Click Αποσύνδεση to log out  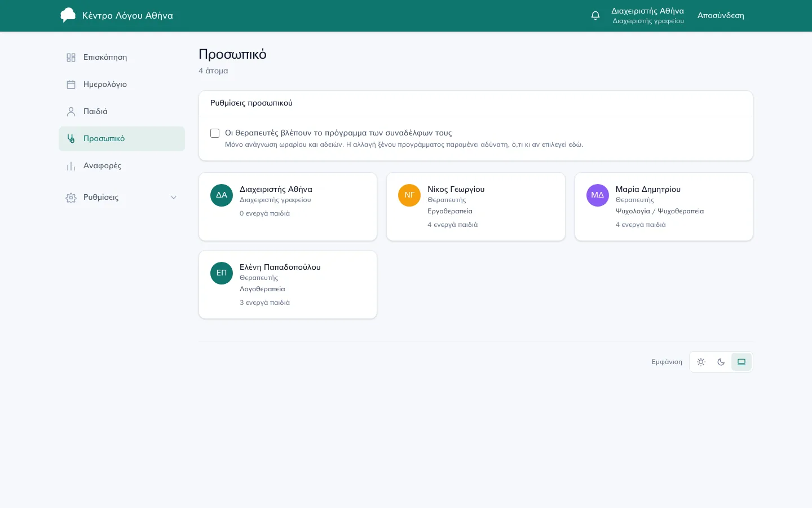click(721, 15)
